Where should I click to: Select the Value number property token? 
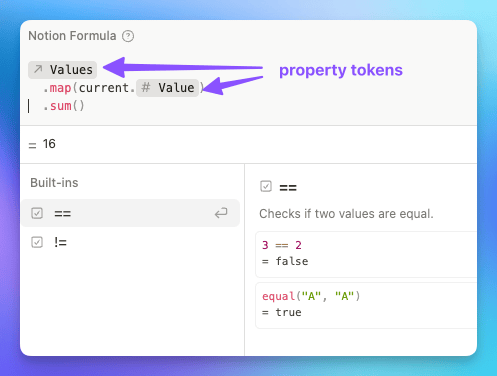167,88
